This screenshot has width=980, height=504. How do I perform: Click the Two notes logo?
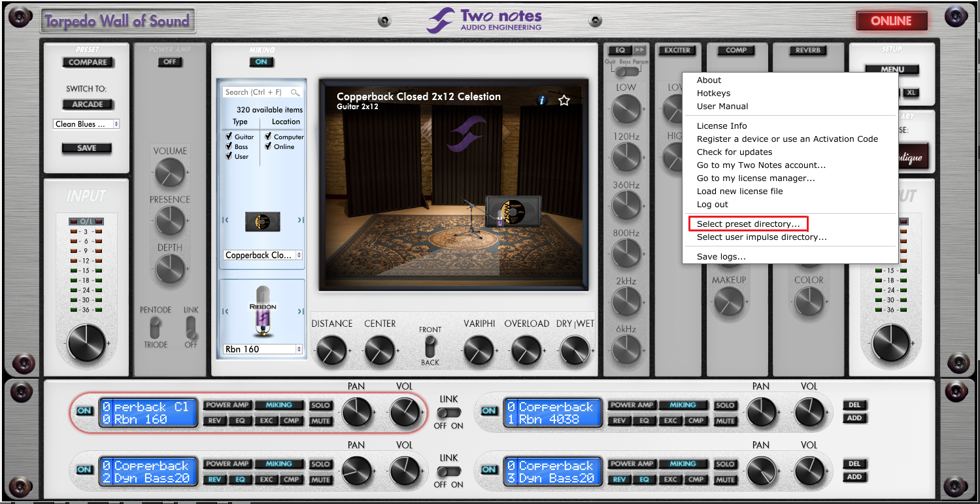pyautogui.click(x=484, y=20)
